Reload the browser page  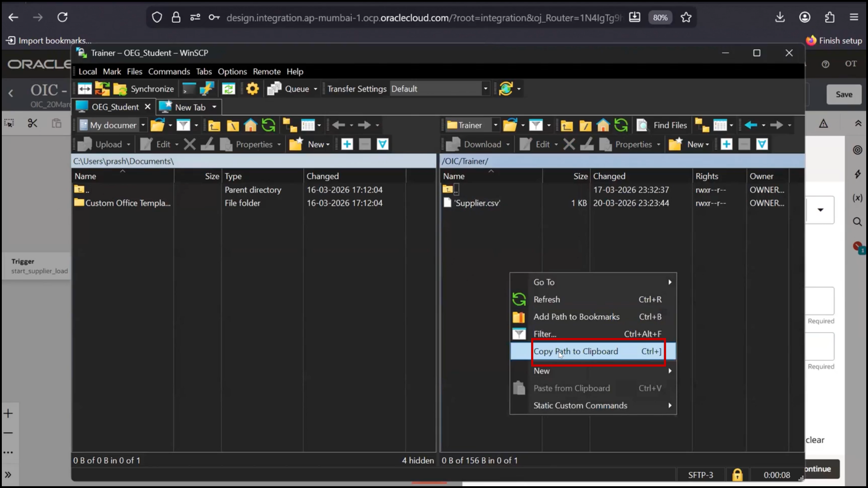pos(62,17)
